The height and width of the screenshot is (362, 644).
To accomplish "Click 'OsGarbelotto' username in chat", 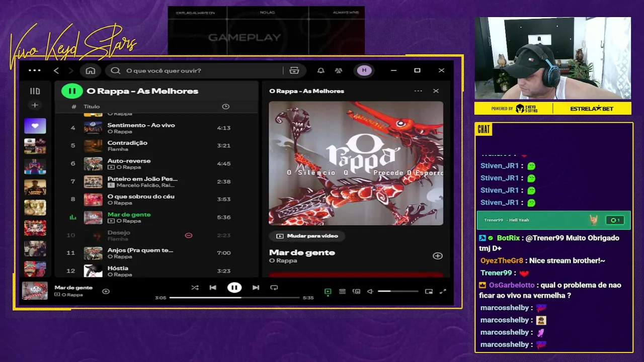I will pos(512,285).
